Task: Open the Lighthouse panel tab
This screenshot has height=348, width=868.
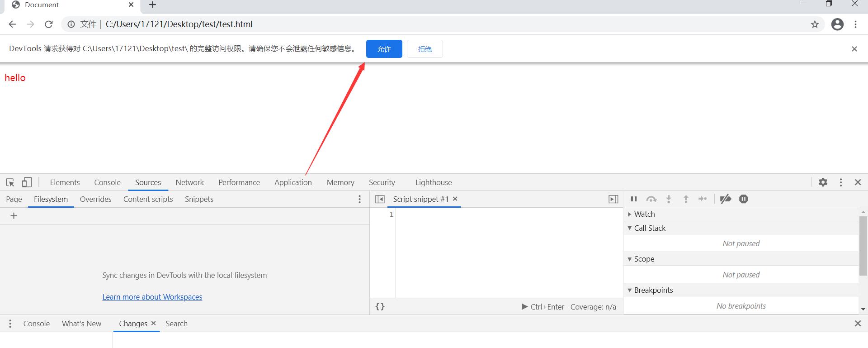Action: 434,182
